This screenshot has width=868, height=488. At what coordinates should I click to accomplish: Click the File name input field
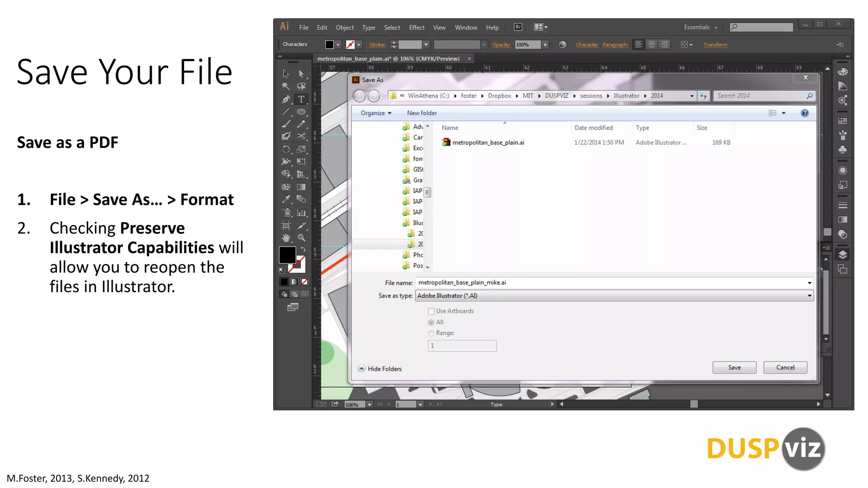coord(611,283)
